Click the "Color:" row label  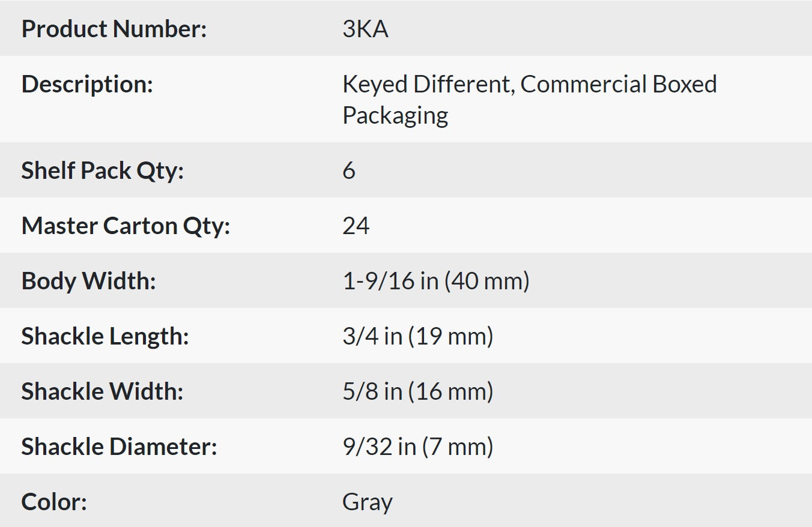54,502
